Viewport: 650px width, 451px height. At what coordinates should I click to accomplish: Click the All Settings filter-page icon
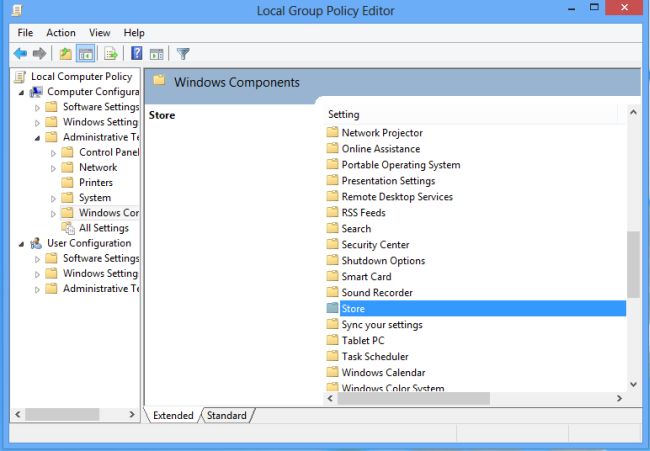(68, 228)
